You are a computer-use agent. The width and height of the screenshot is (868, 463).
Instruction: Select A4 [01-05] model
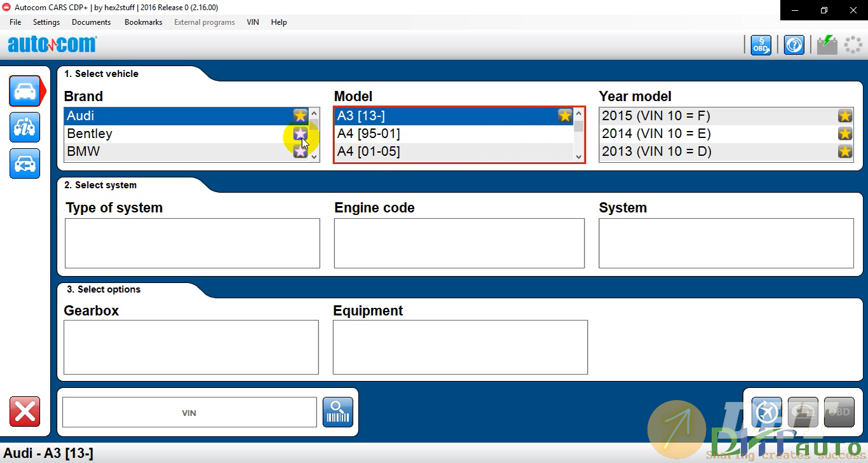tap(454, 151)
